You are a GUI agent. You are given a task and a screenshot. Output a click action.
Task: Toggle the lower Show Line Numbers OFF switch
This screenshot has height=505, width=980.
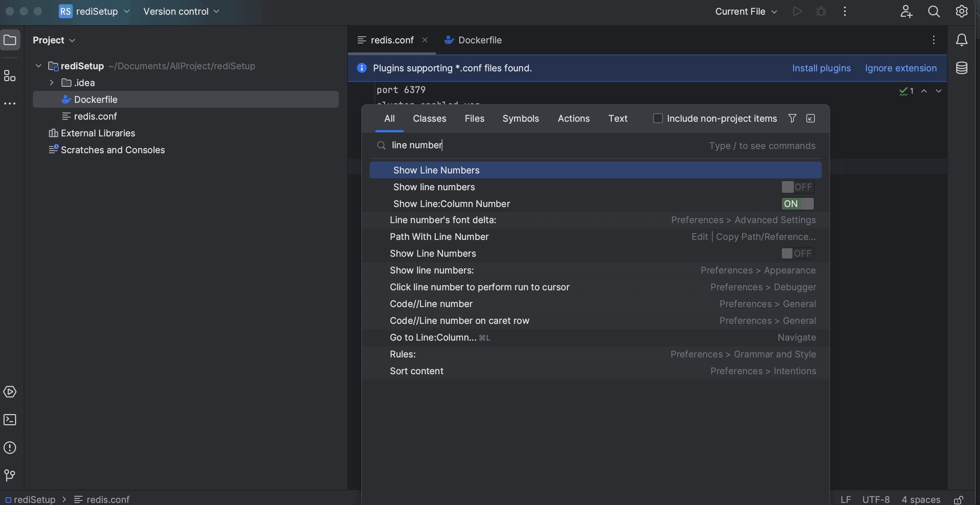pos(798,253)
